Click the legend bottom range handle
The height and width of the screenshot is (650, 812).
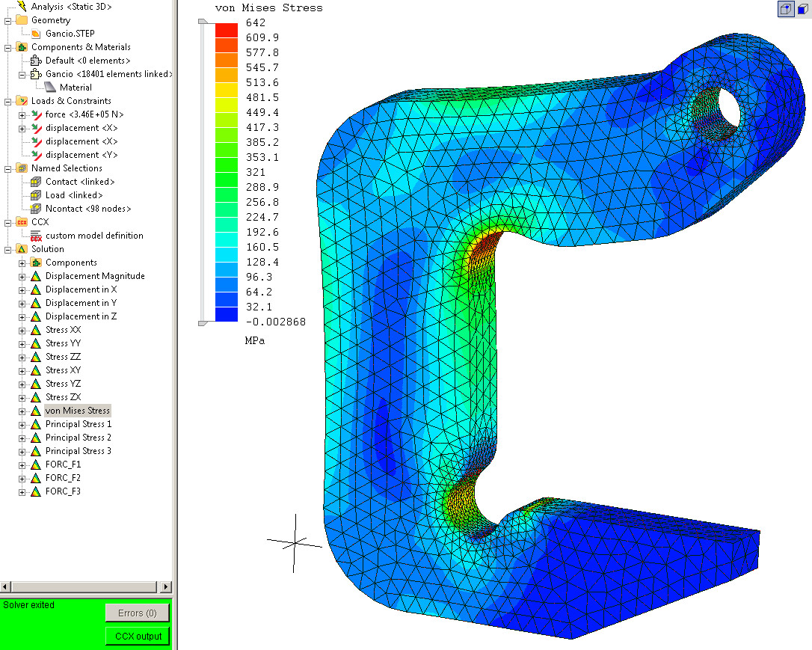point(203,323)
